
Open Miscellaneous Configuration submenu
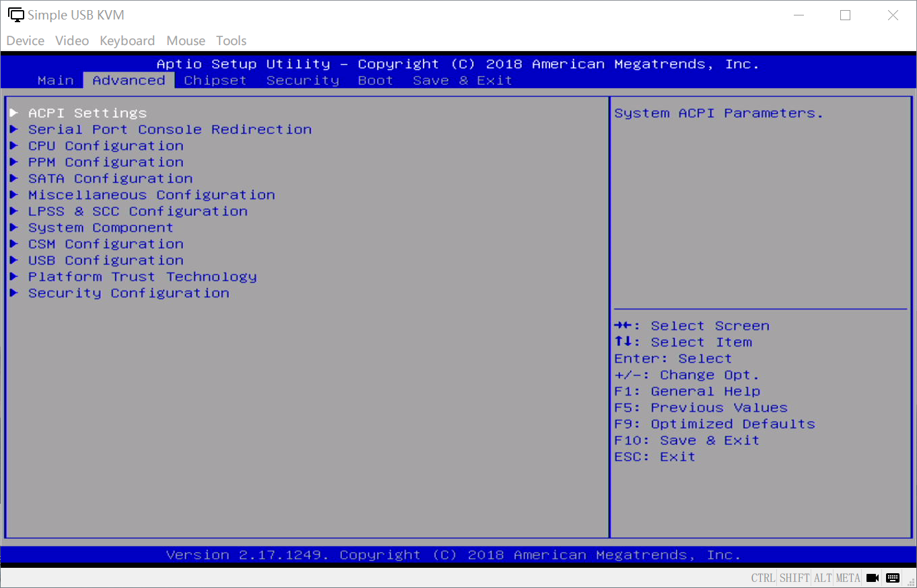151,194
